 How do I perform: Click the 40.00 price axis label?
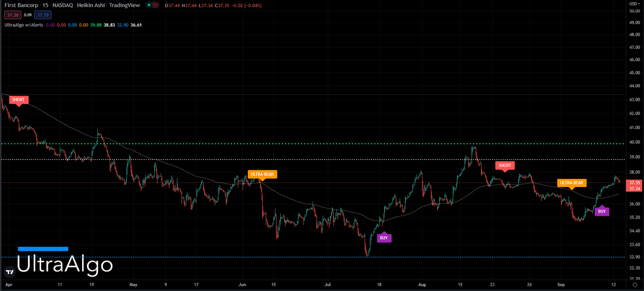tap(634, 142)
